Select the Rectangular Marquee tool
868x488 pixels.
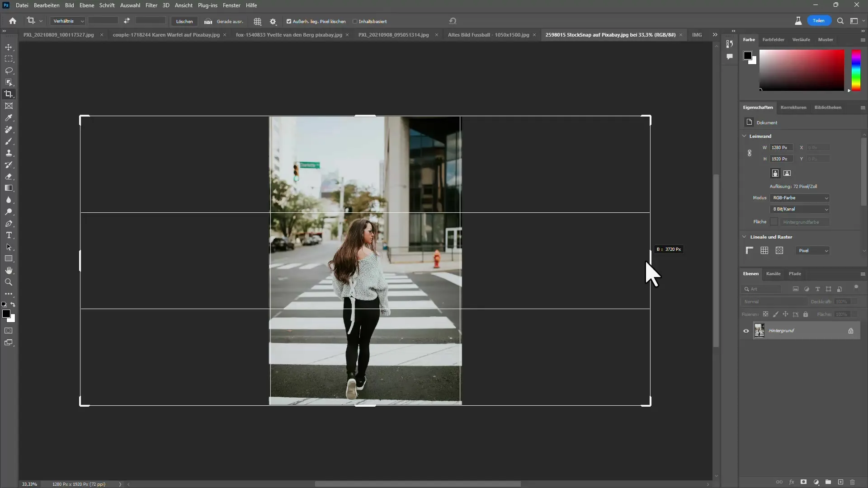pos(9,59)
